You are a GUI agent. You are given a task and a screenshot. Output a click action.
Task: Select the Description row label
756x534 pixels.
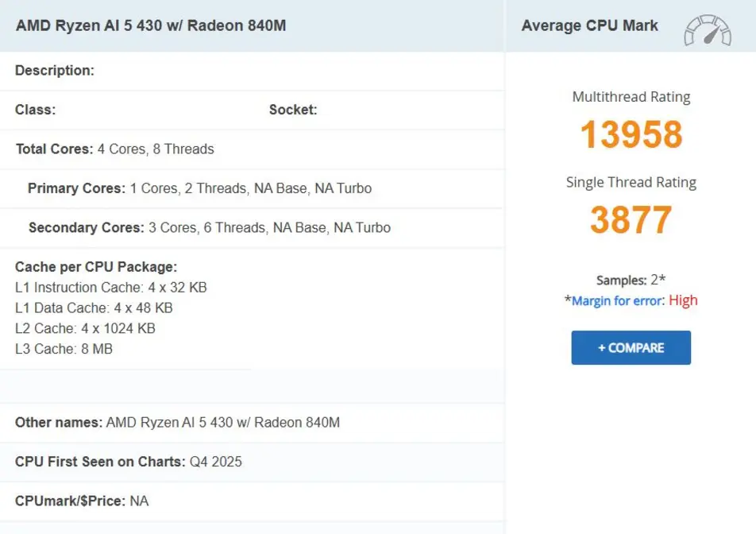54,71
